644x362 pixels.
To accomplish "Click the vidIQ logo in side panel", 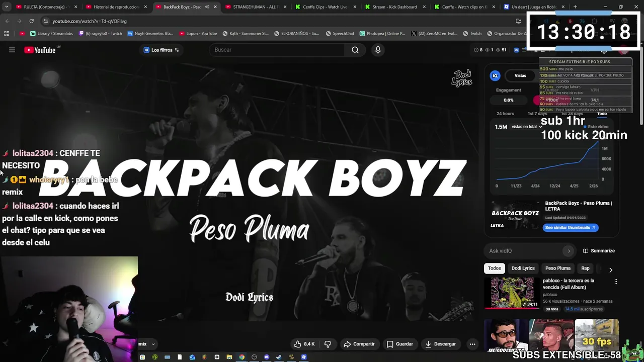I will 495,75.
